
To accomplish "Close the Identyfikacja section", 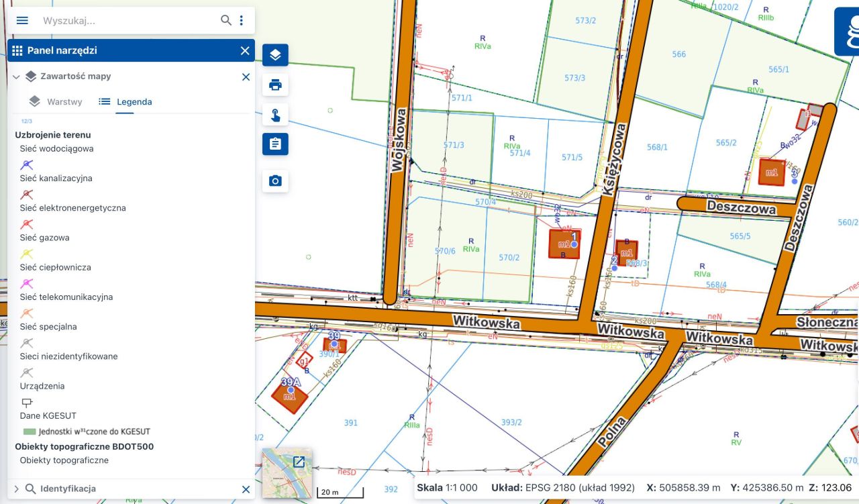I will 246,489.
